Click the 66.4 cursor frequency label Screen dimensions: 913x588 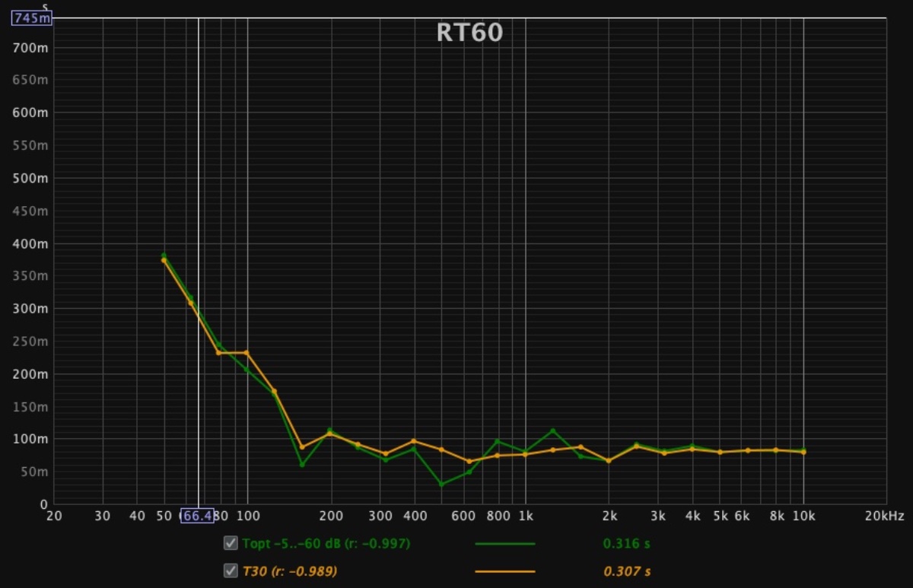197,516
